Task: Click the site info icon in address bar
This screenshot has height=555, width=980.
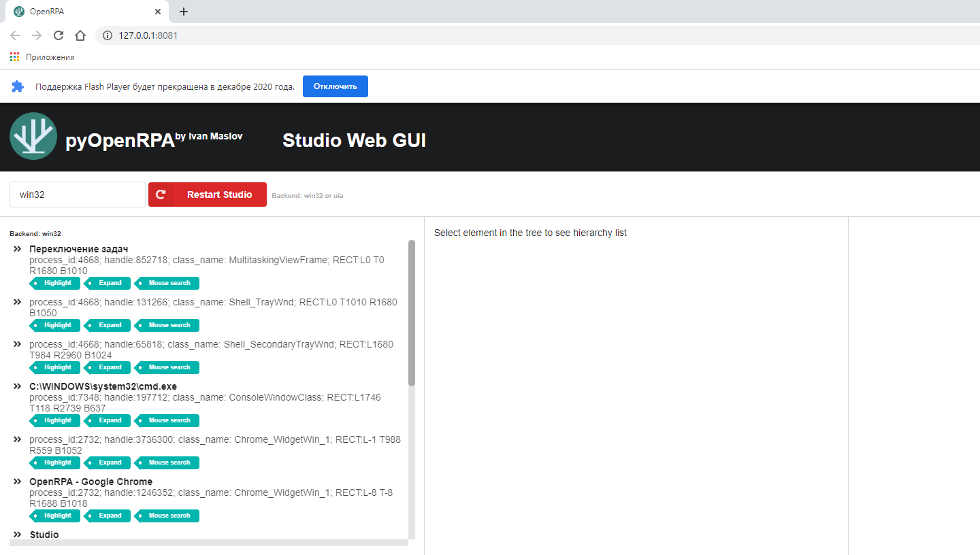Action: point(108,35)
